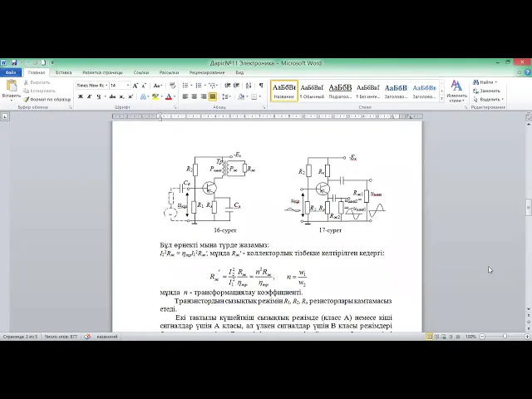Minimize the ribbon with the caret icon

point(519,72)
